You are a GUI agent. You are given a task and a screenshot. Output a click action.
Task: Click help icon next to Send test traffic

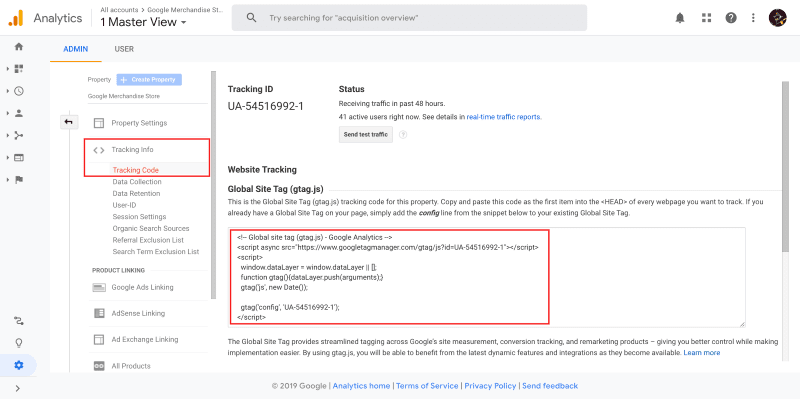pos(403,135)
